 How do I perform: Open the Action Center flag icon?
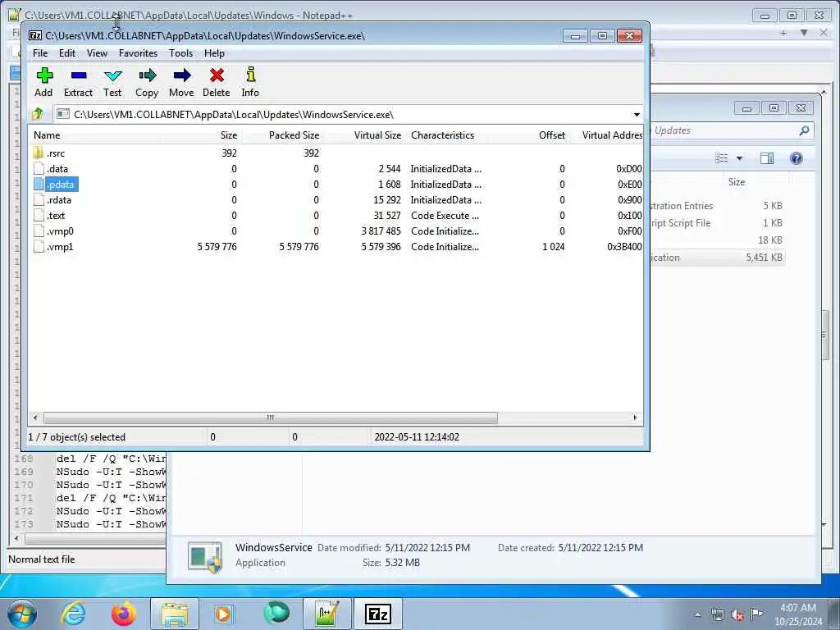(756, 614)
